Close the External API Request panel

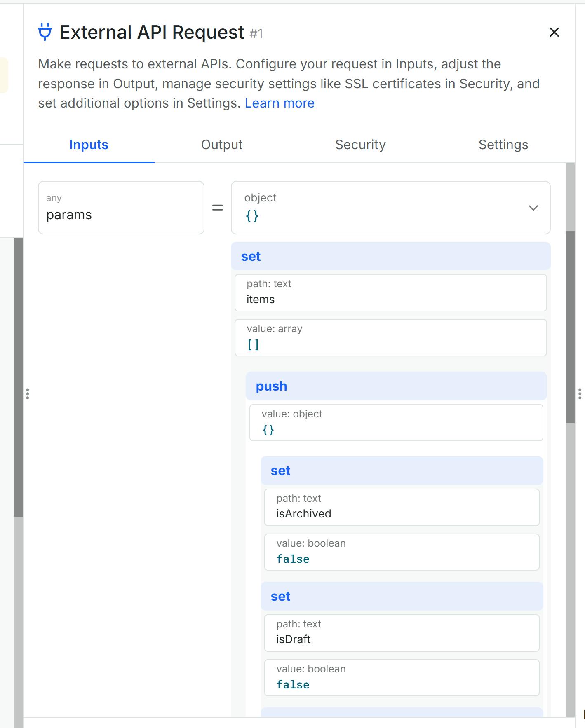click(554, 32)
